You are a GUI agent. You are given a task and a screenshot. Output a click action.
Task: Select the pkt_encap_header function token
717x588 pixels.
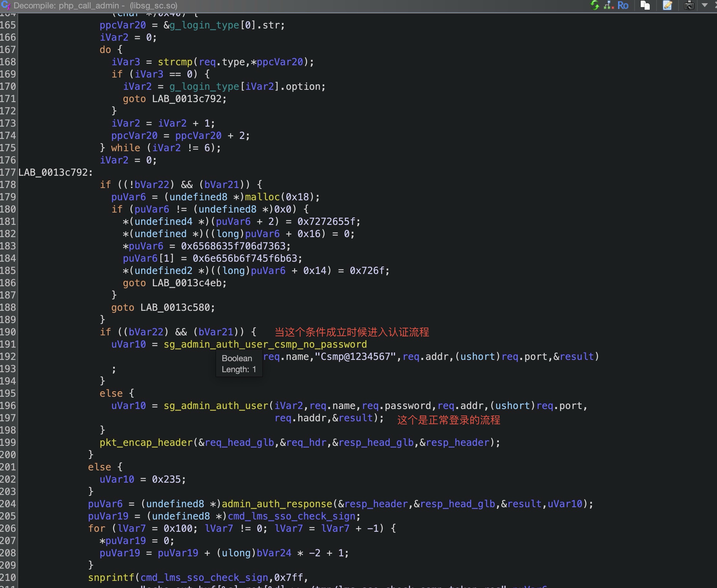[x=146, y=443]
